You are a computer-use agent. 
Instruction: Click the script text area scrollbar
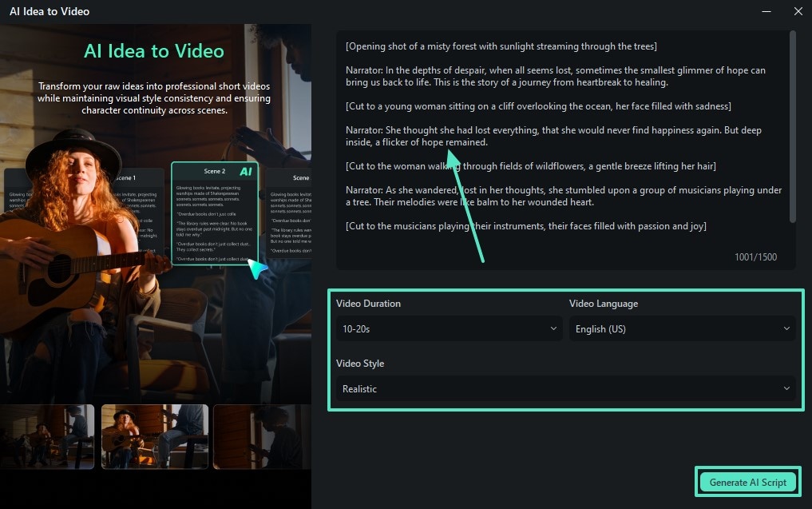point(792,127)
